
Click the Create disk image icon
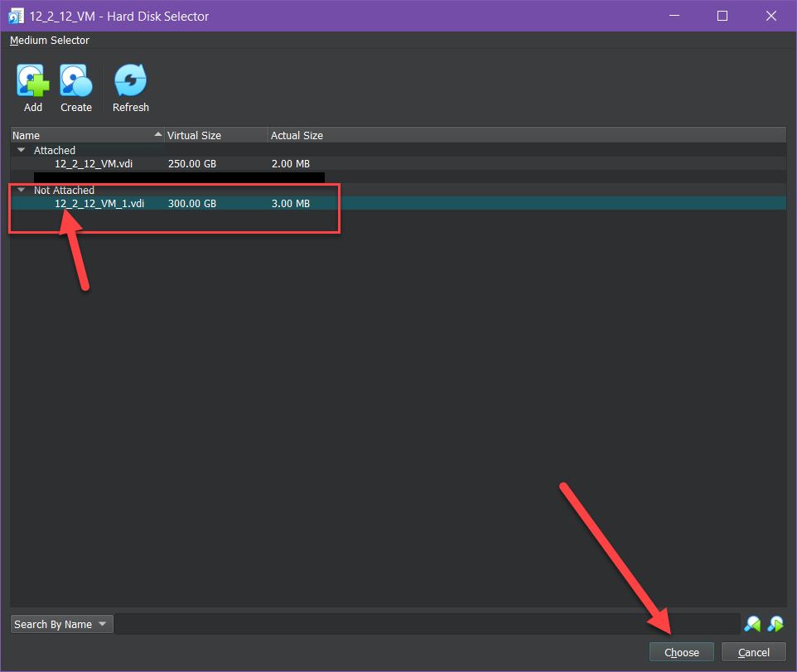(75, 88)
